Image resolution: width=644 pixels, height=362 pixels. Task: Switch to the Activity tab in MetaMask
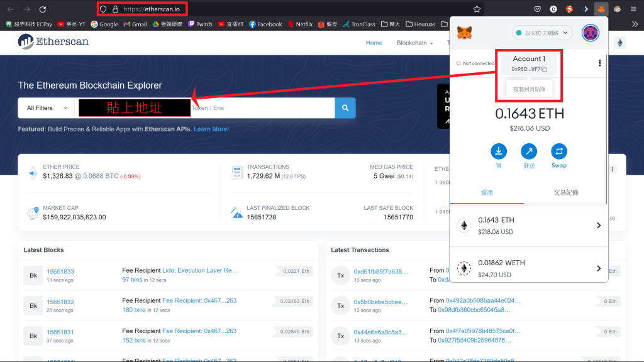pyautogui.click(x=566, y=192)
